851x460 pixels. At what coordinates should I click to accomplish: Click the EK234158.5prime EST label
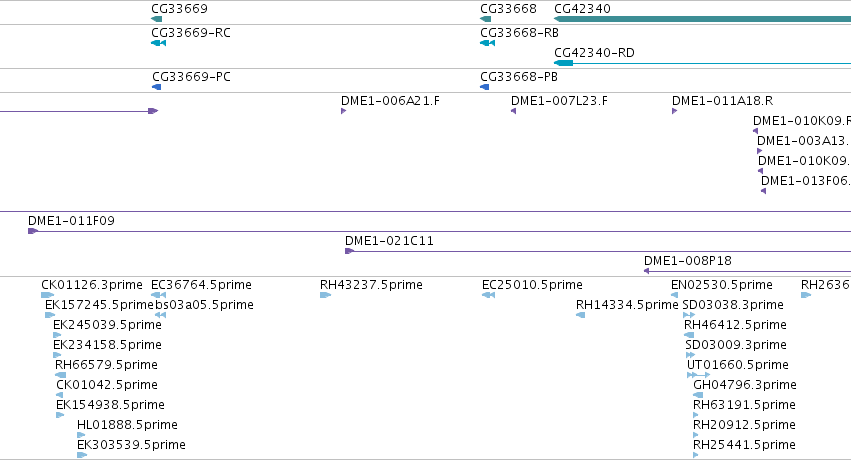pyautogui.click(x=107, y=345)
